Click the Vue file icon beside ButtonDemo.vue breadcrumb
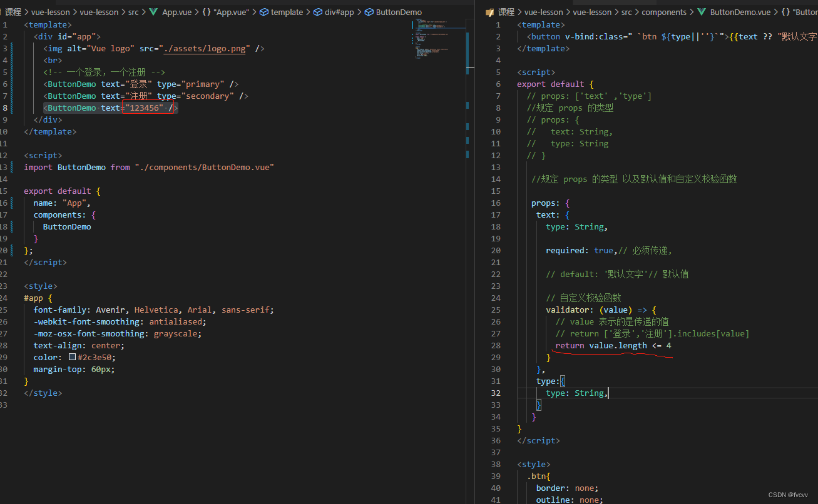This screenshot has height=504, width=818. [x=702, y=12]
